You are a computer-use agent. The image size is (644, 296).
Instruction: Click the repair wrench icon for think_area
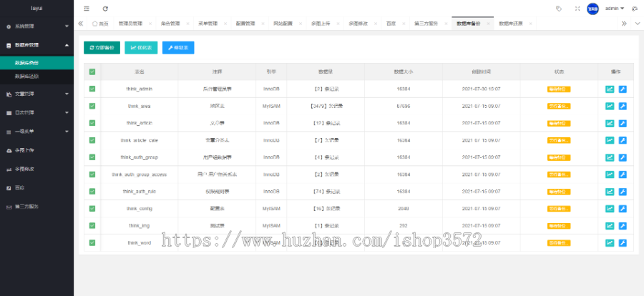pyautogui.click(x=623, y=106)
